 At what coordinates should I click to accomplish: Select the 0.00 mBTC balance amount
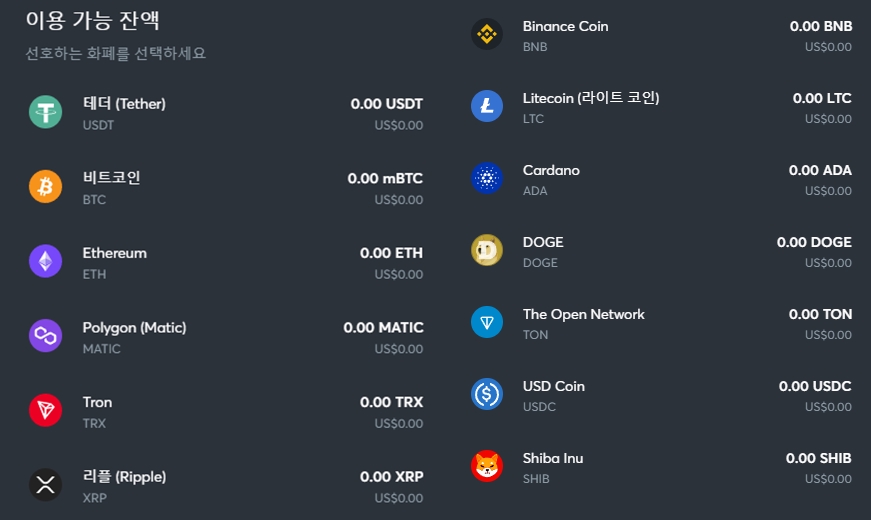point(385,178)
